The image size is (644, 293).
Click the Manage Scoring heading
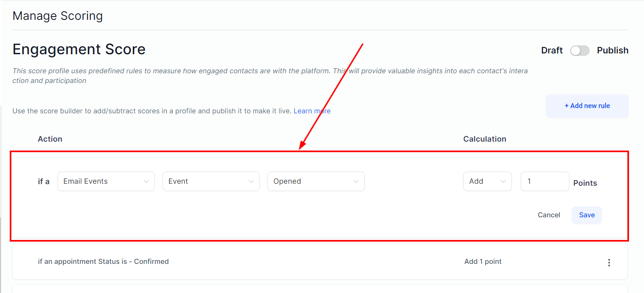point(58,16)
